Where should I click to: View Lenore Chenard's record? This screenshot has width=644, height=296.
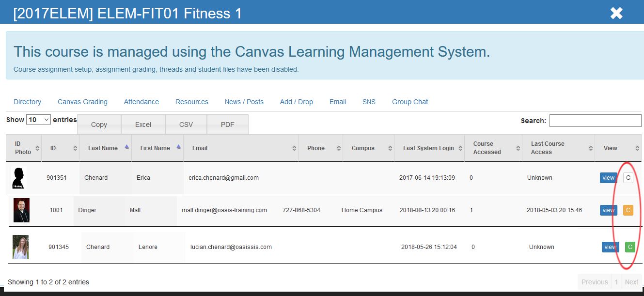(611, 247)
